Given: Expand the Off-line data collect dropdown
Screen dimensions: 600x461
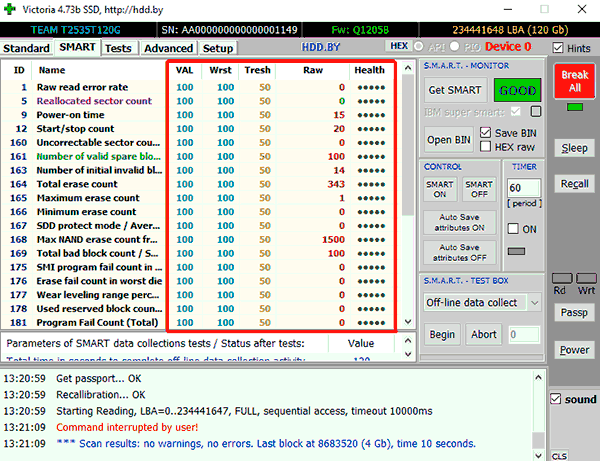Looking at the screenshot, I should pyautogui.click(x=535, y=303).
